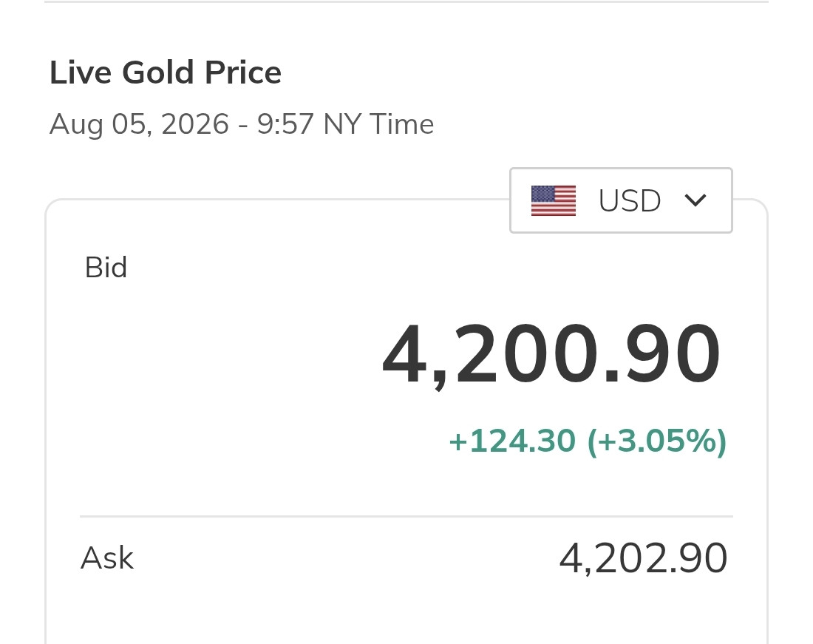Screen dimensions: 813x644
Task: Click the +124.30 price change value
Action: 512,441
